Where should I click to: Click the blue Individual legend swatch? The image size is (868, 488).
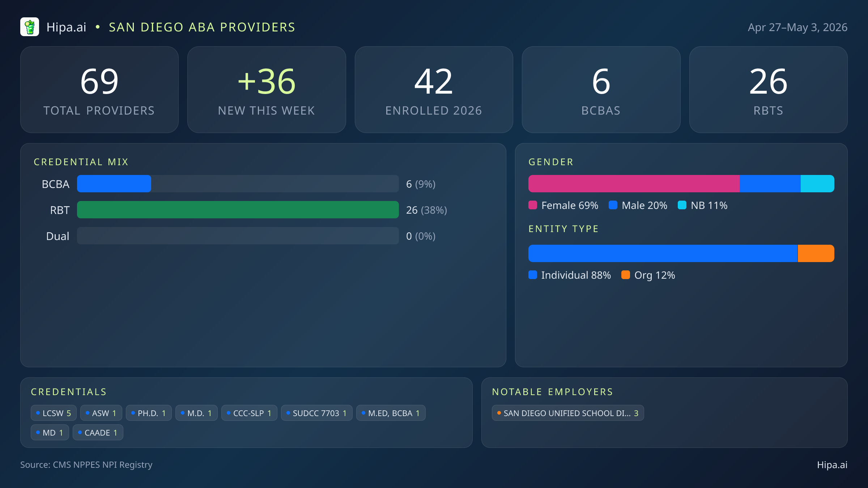(533, 275)
